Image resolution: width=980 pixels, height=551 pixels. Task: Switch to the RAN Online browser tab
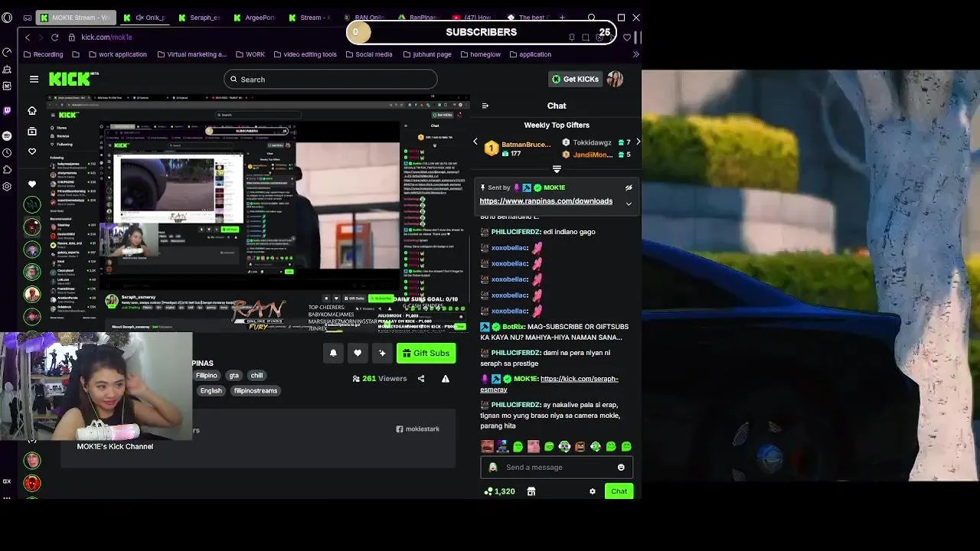[364, 17]
